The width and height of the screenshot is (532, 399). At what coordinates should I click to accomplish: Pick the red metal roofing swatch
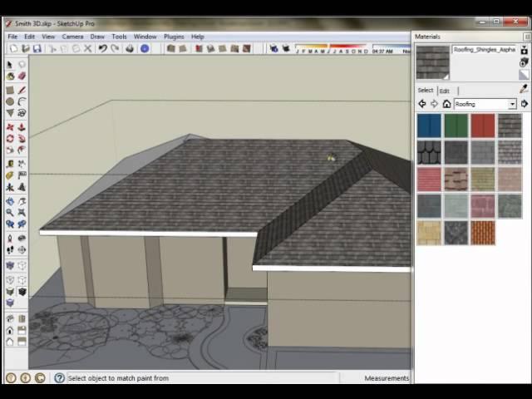point(483,126)
